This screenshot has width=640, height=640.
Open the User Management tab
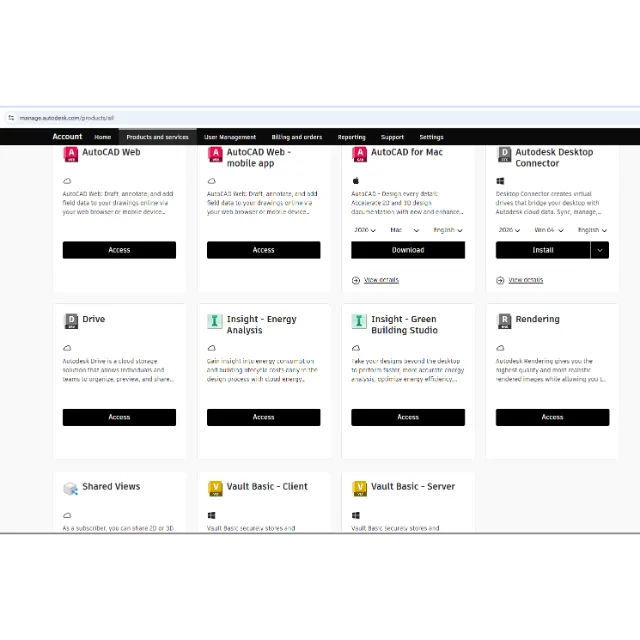230,137
